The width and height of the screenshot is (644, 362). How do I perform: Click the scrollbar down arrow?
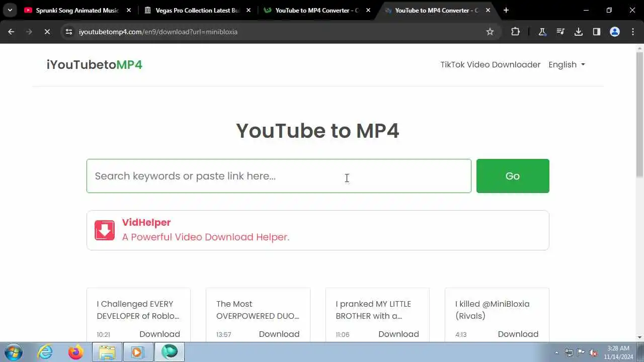639,337
